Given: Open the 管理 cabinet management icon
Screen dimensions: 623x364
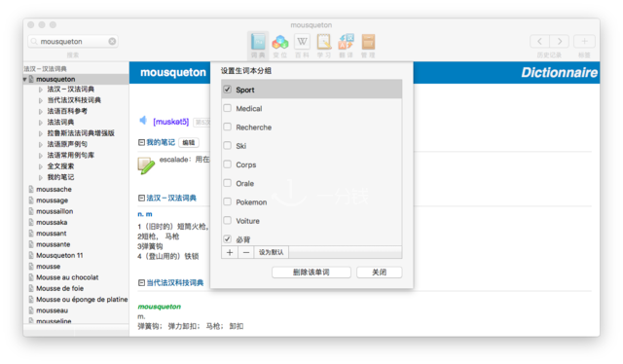Looking at the screenshot, I should coord(368,41).
